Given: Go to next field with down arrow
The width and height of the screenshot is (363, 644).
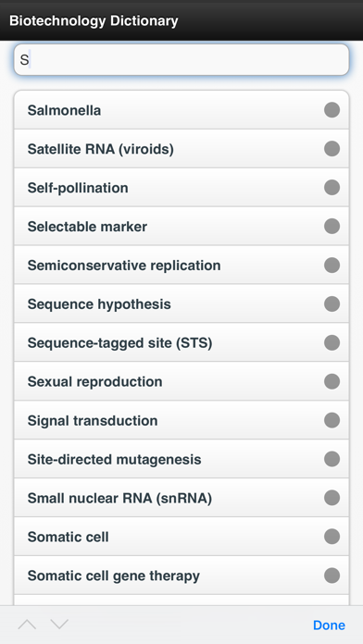Looking at the screenshot, I should (59, 625).
